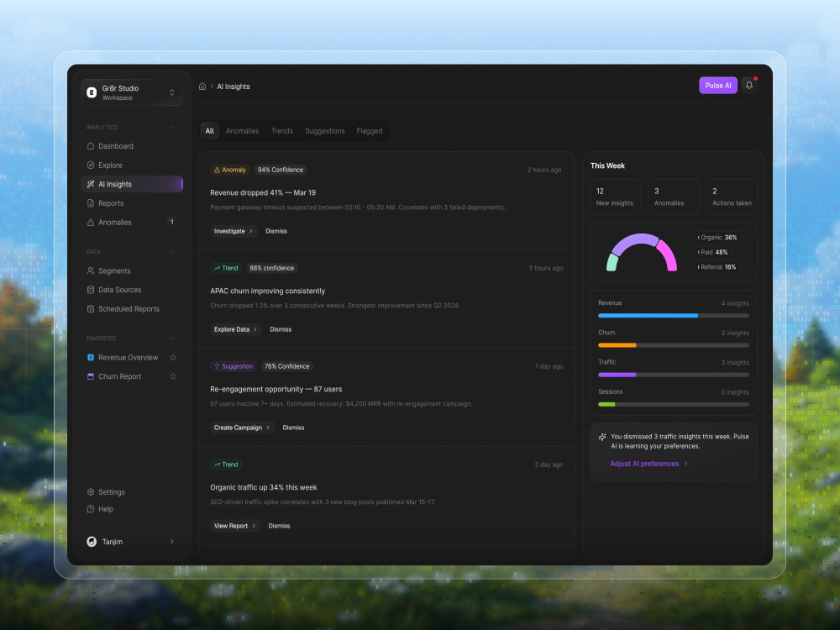Screen dimensions: 840x630
Task: Click the Data Sources database icon
Action: 91,289
